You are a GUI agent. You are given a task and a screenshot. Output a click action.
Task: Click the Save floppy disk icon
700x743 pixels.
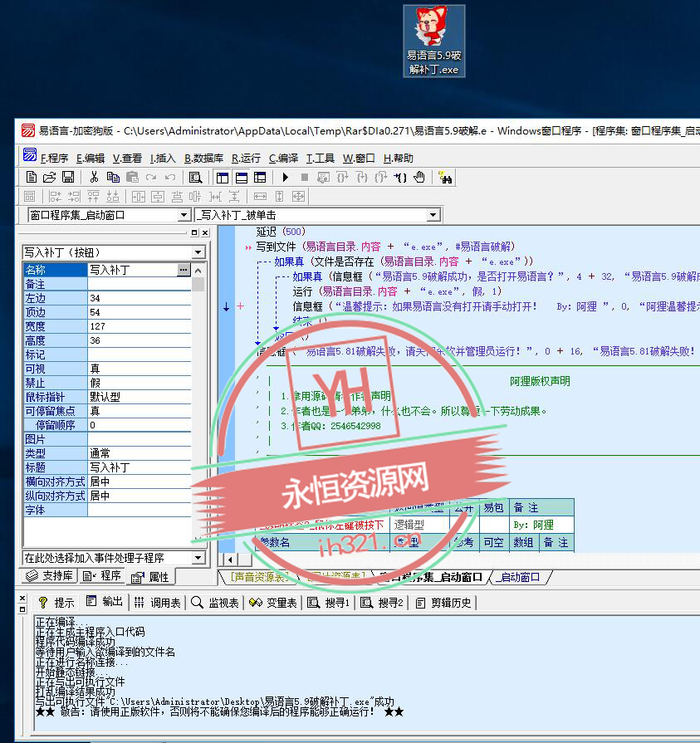coord(68,177)
